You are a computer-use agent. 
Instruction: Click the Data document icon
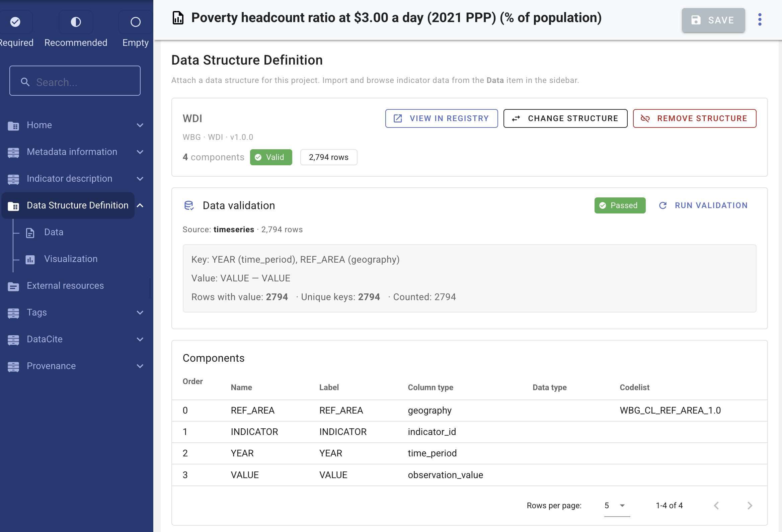coord(30,233)
